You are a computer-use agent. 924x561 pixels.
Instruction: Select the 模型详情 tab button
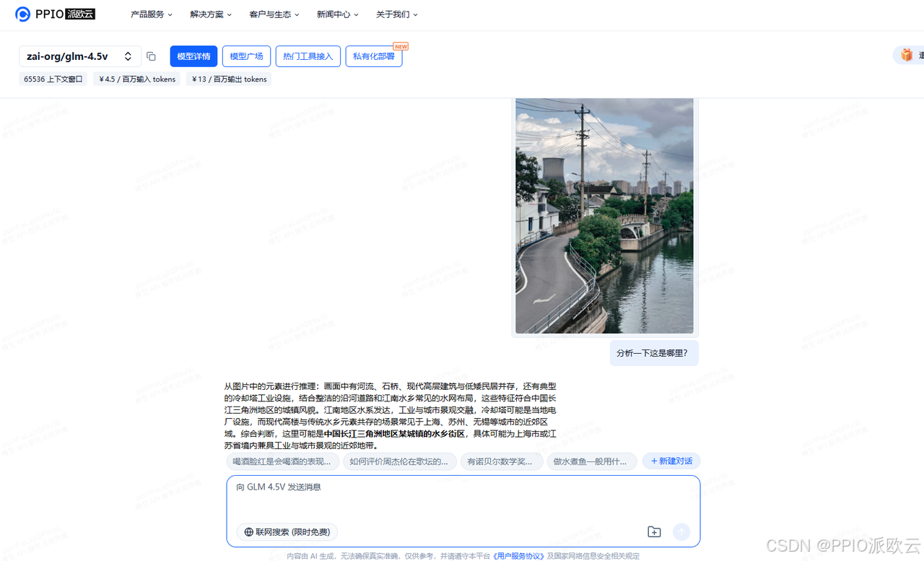pyautogui.click(x=193, y=56)
